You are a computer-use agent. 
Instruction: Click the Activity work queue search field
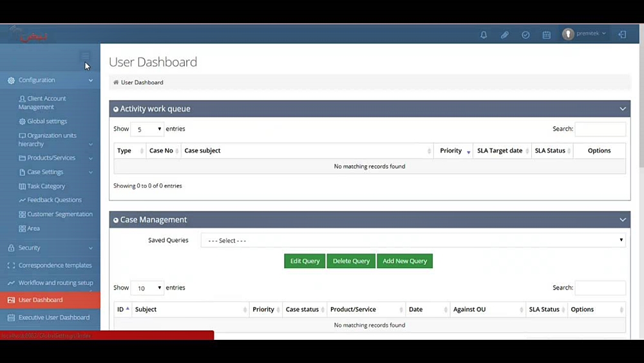coord(600,130)
